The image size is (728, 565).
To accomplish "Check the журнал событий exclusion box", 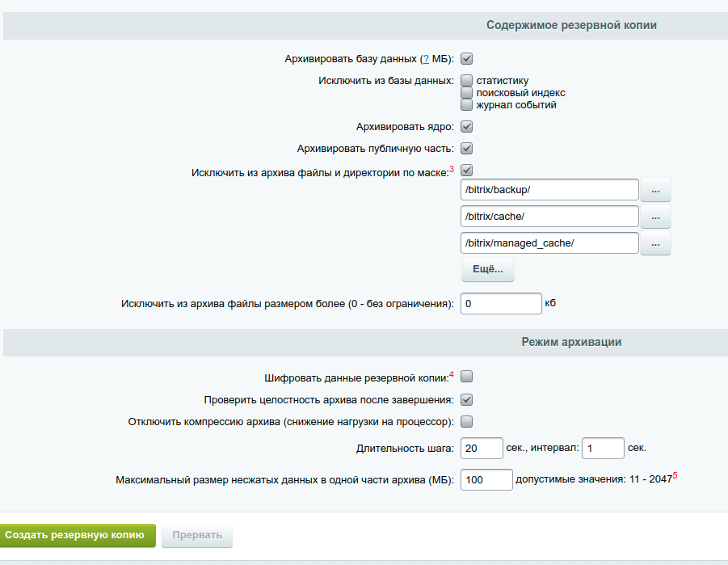I will coord(466,104).
